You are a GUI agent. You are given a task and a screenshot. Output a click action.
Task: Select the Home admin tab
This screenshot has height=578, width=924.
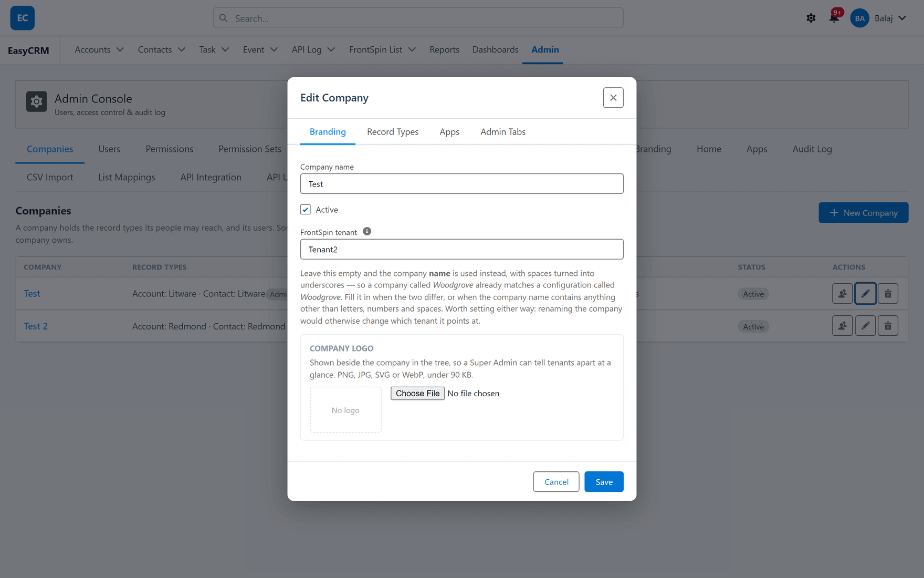point(709,149)
